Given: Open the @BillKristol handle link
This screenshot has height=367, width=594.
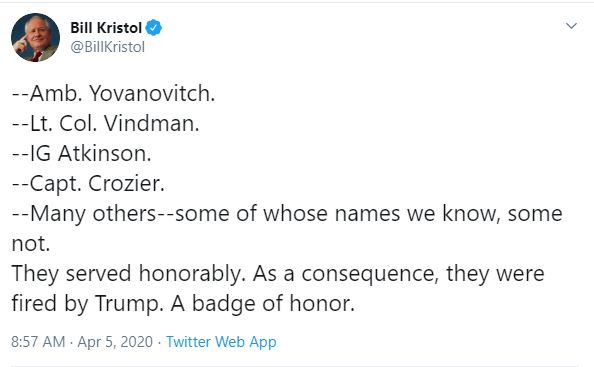Looking at the screenshot, I should [x=108, y=47].
